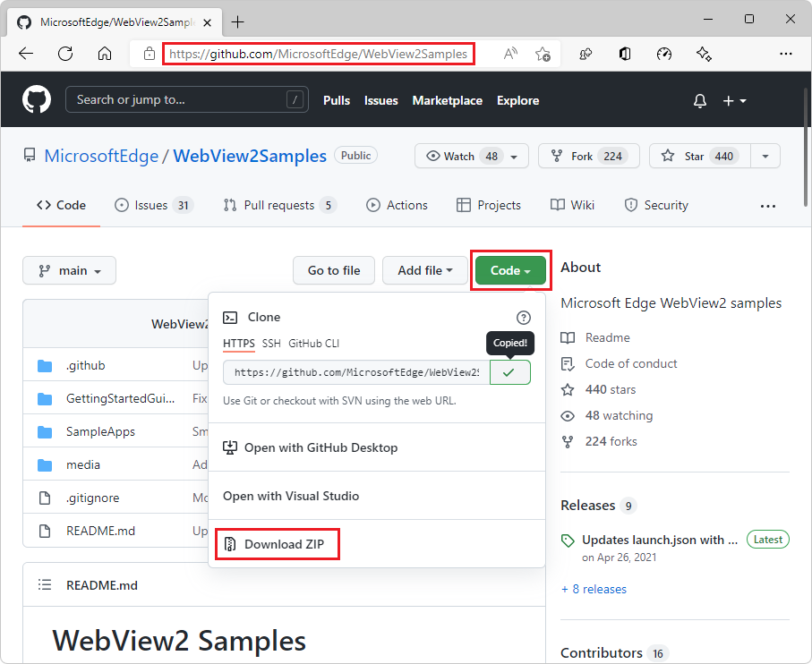
Task: Switch to the Pull requests tab
Action: point(279,204)
